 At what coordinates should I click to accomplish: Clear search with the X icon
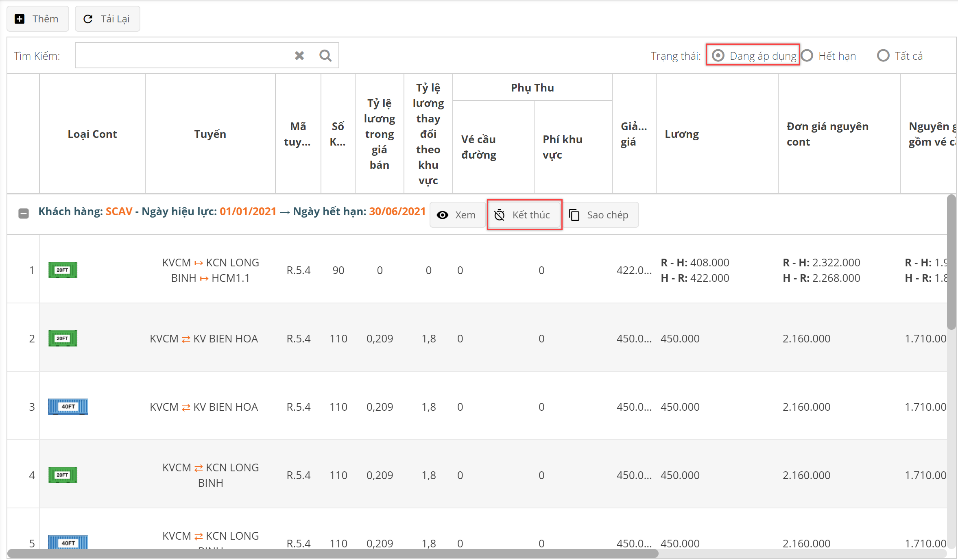[x=299, y=56]
